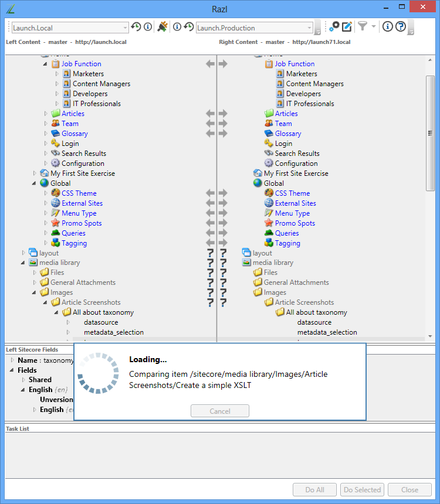Collapse media library in left tree
The image size is (440, 504).
click(23, 263)
